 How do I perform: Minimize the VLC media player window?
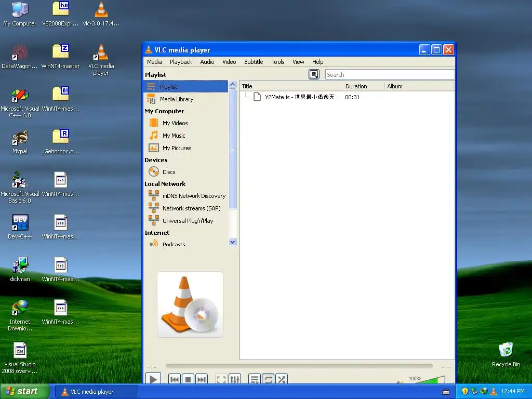tap(424, 50)
